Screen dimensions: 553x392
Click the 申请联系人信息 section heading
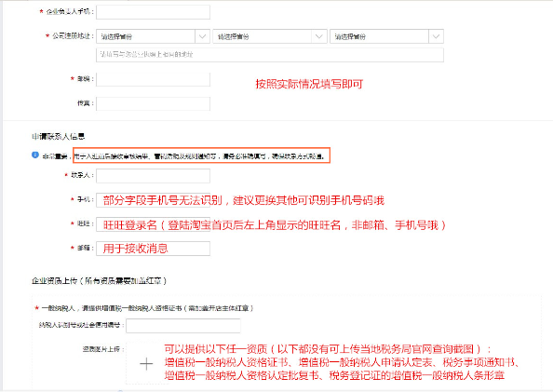click(59, 137)
